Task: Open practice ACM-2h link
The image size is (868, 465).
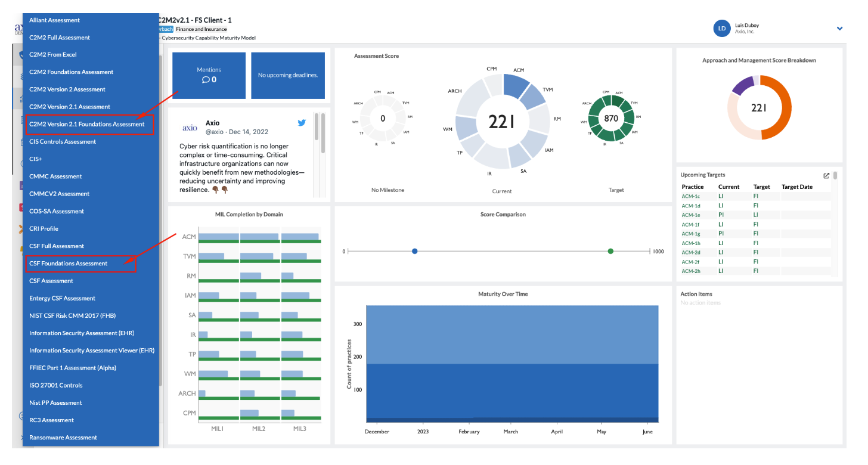Action: pos(691,271)
